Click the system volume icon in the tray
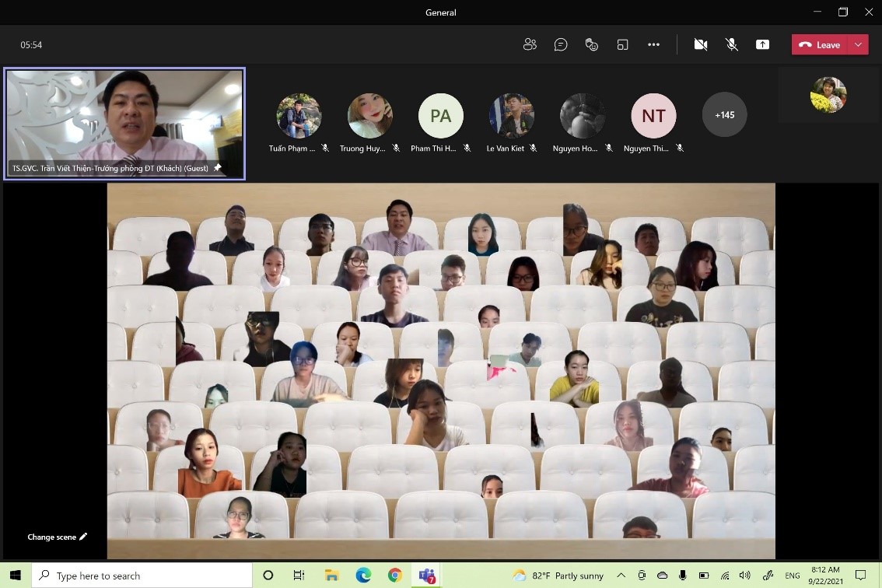 pyautogui.click(x=744, y=576)
